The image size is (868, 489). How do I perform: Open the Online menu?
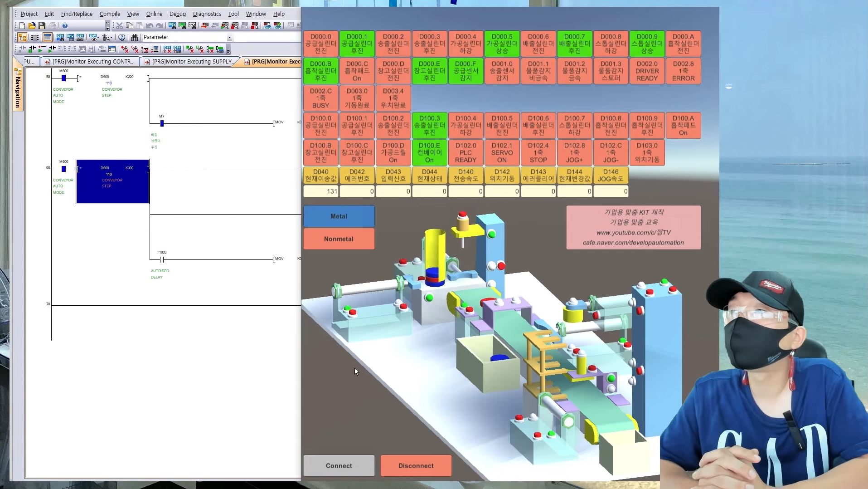click(154, 14)
